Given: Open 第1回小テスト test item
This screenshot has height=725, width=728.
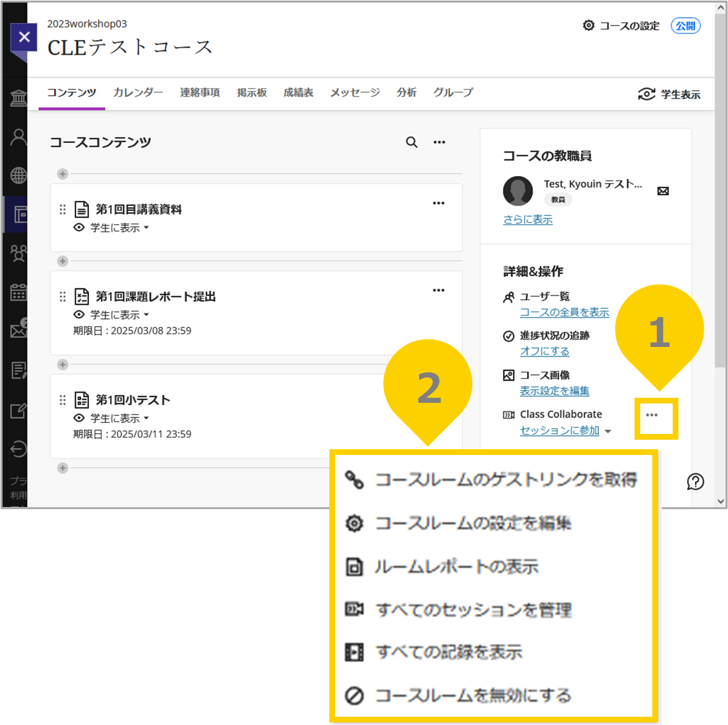Looking at the screenshot, I should (x=133, y=400).
